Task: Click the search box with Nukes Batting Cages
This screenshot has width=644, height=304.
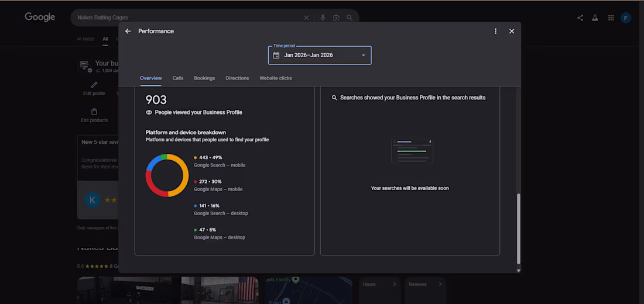Action: 215,18
